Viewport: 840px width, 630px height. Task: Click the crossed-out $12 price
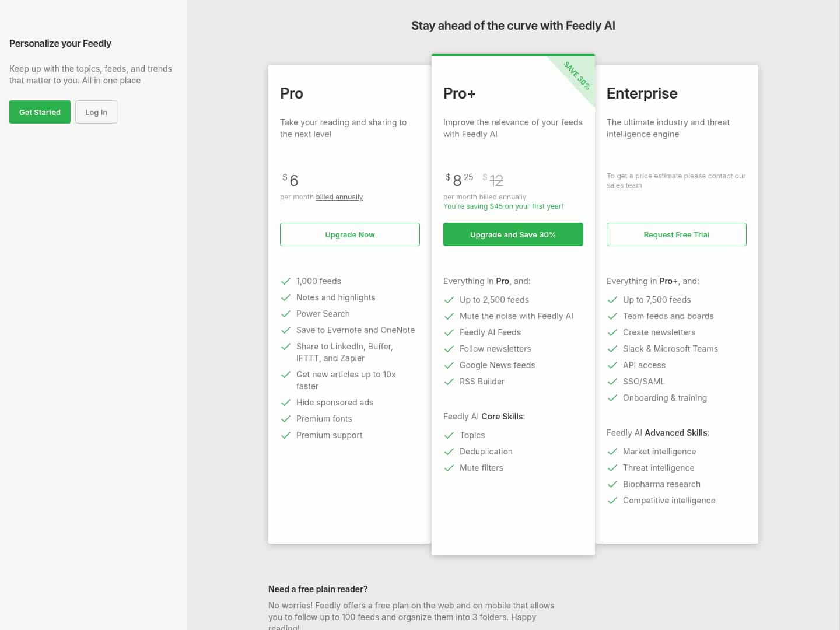click(494, 180)
